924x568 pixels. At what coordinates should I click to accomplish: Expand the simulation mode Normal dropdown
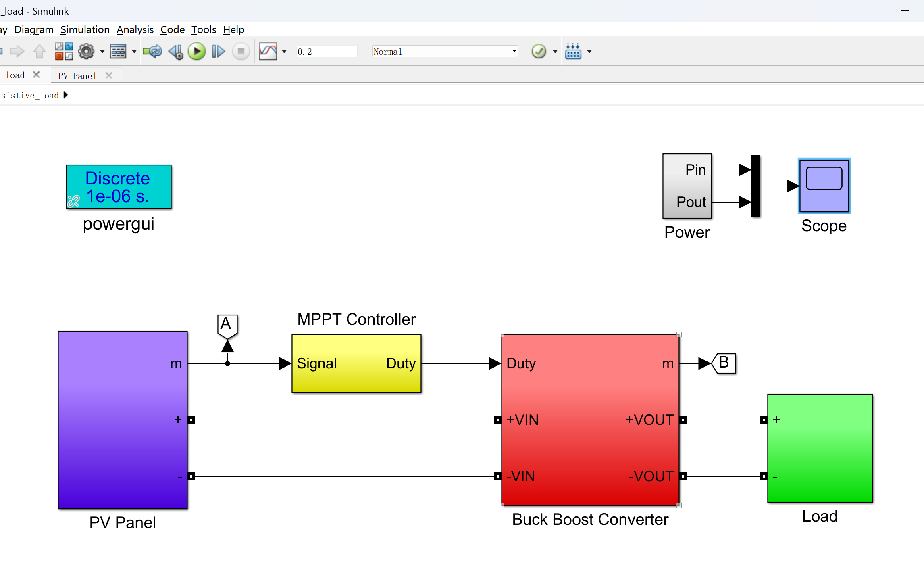point(514,51)
